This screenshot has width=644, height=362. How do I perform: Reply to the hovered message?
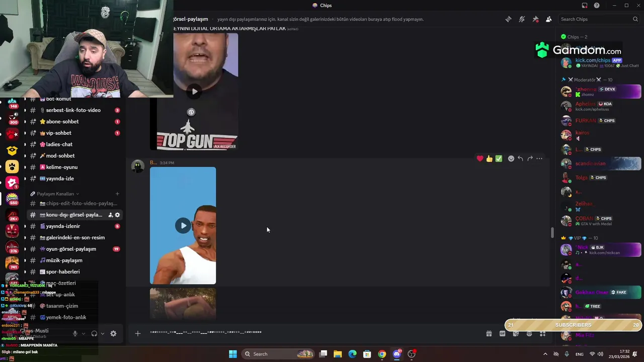(x=520, y=158)
